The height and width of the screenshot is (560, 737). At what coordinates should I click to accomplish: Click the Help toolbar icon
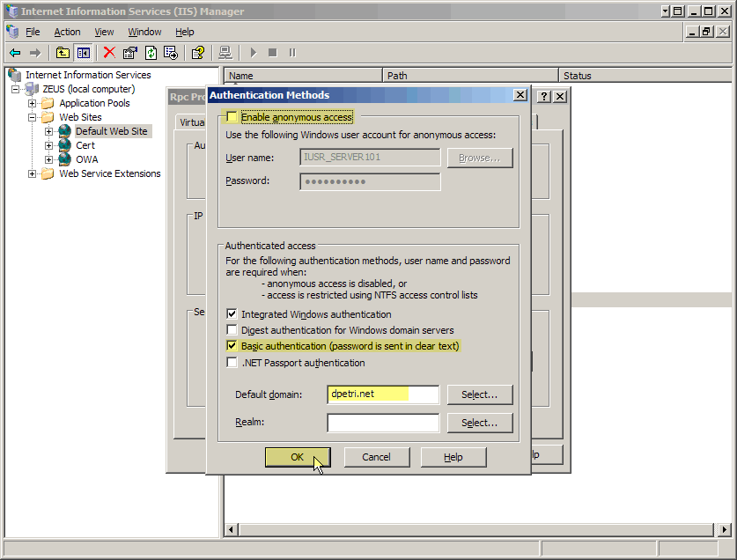pyautogui.click(x=198, y=53)
